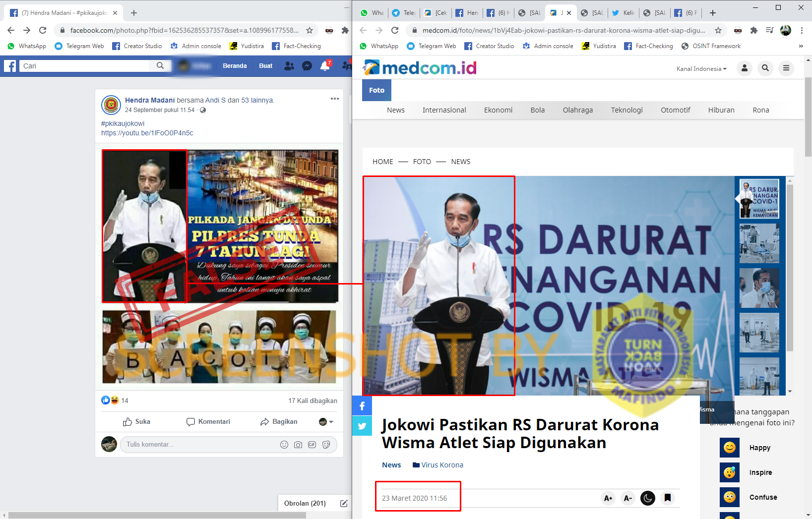Select Jokowi wearing mask thumbnail
The height and width of the screenshot is (519, 812).
point(759,288)
